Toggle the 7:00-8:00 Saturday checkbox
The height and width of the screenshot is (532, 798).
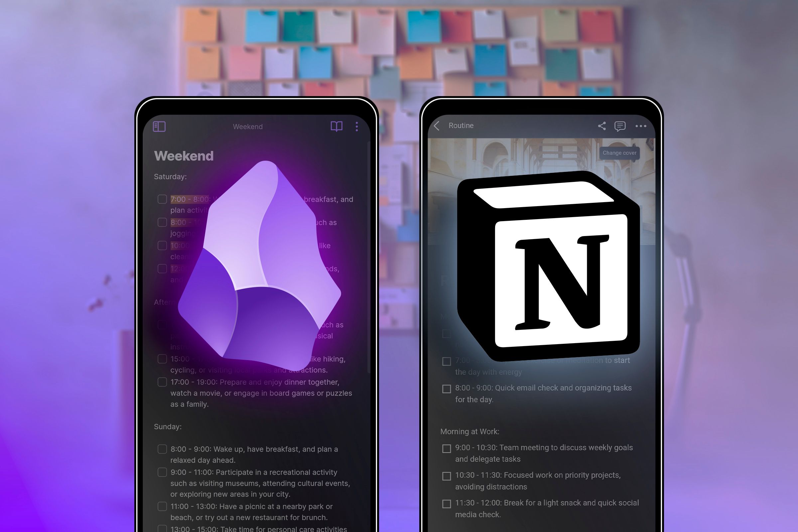click(162, 197)
